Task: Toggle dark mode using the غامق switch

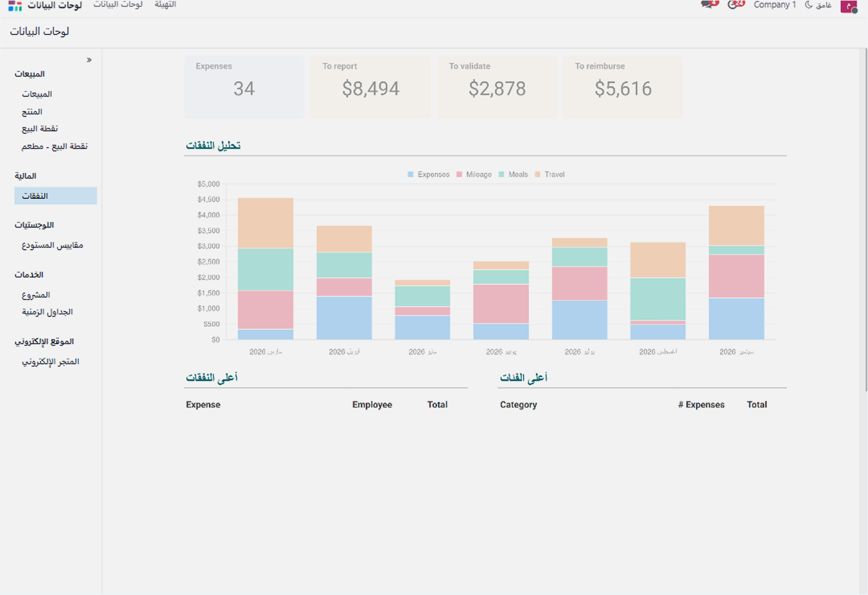Action: pos(818,5)
